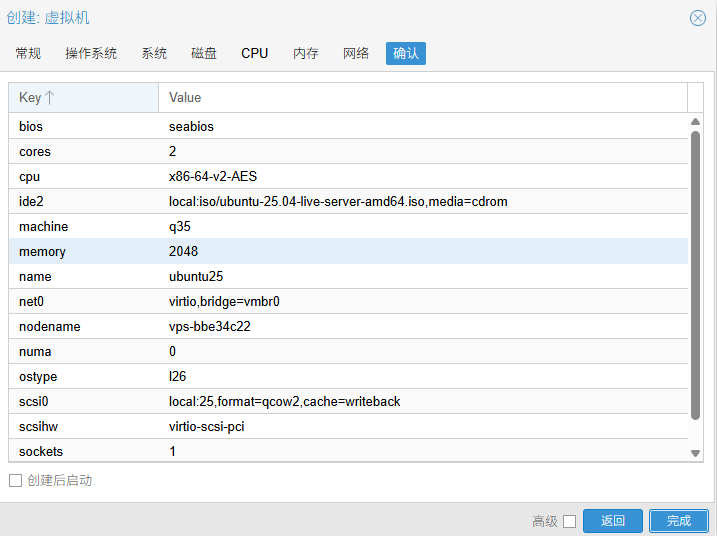Toggle the 高级 advanced checkbox

[x=570, y=521]
